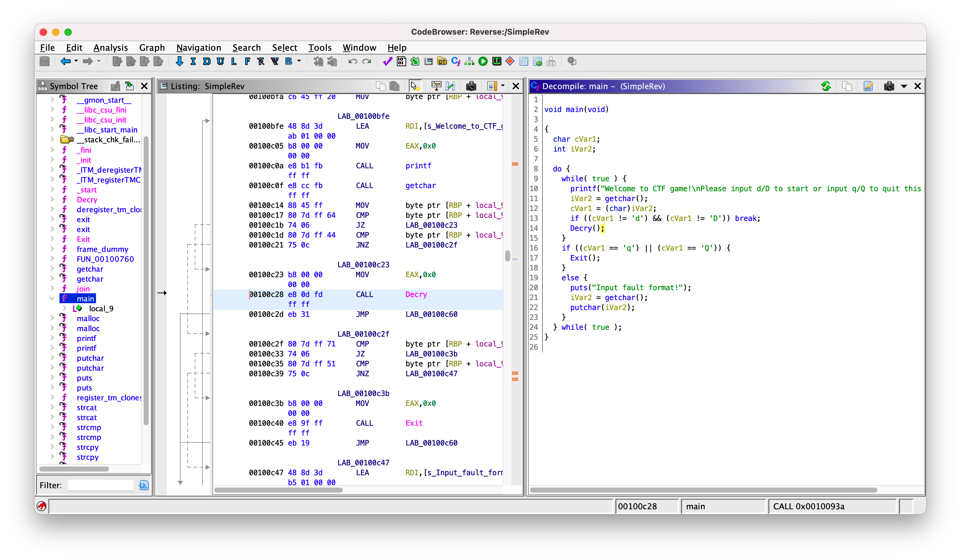The height and width of the screenshot is (560, 961).
Task: Toggle navigation direction blue down arrow
Action: click(179, 61)
